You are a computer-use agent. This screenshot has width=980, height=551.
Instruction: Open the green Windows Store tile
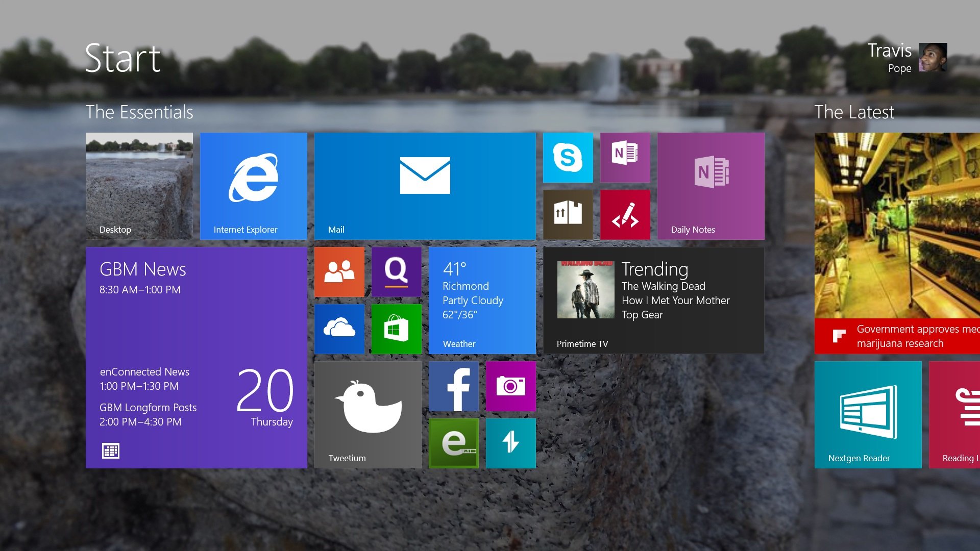397,329
